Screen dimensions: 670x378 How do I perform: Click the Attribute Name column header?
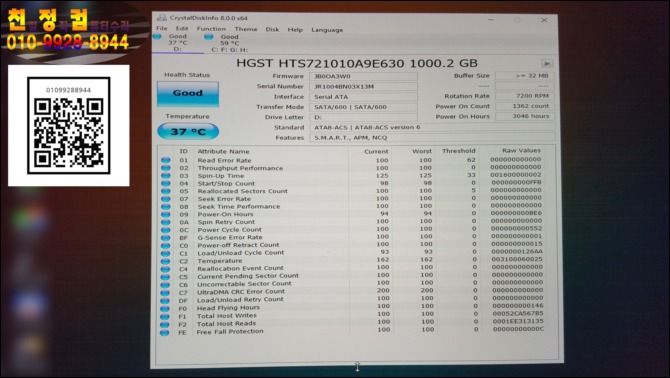click(223, 151)
